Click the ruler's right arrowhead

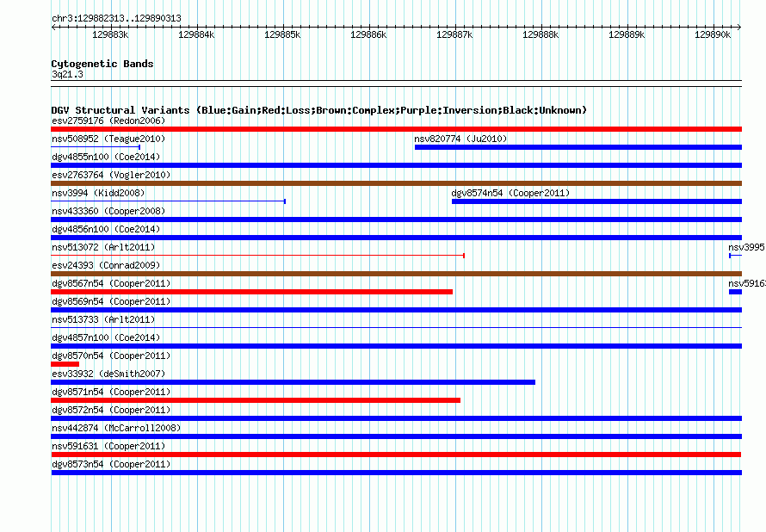[x=739, y=27]
